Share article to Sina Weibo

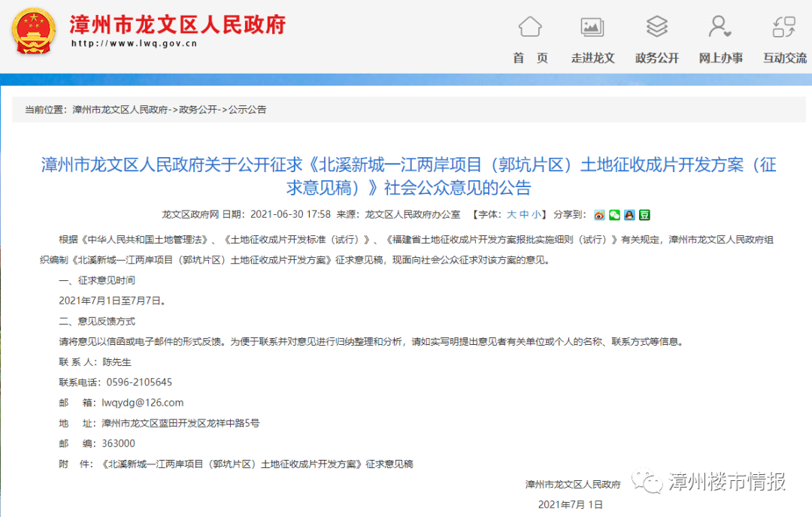point(599,215)
